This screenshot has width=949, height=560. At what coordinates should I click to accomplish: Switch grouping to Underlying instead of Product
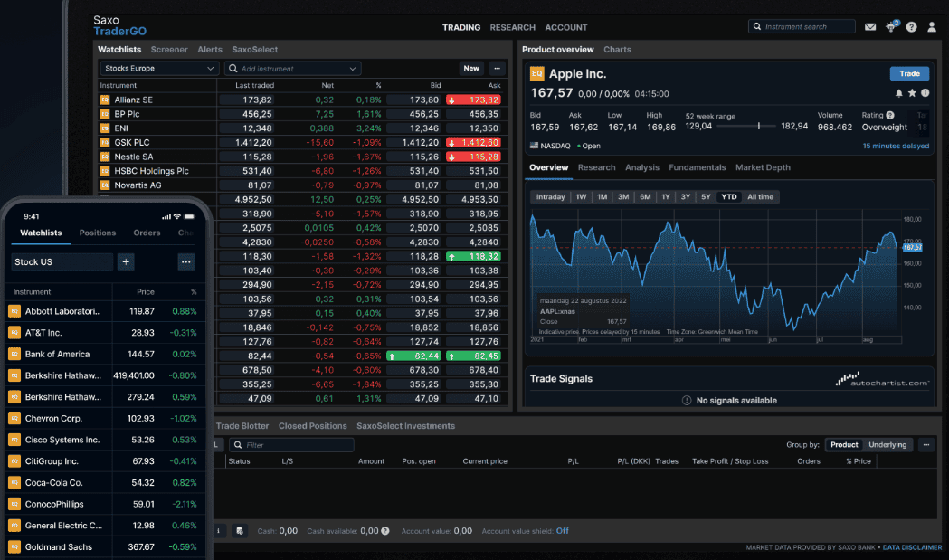point(887,444)
